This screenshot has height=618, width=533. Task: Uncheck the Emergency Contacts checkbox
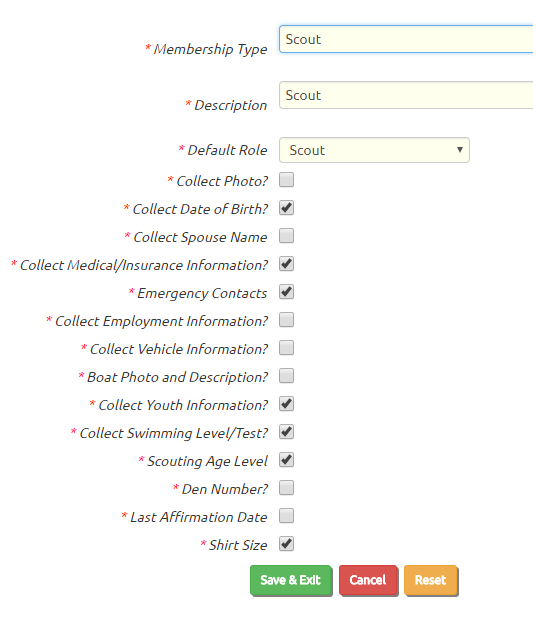point(286,292)
